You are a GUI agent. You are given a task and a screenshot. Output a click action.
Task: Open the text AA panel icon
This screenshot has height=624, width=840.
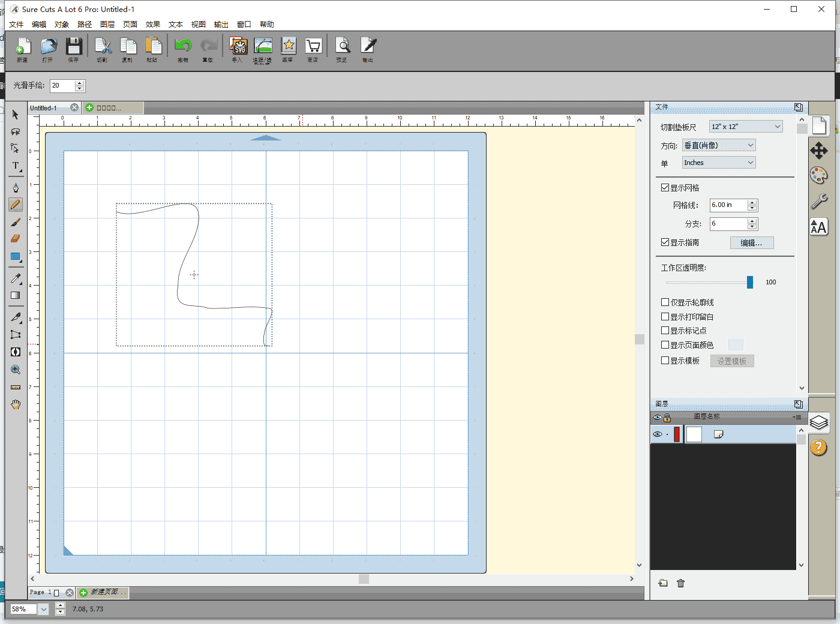click(x=819, y=227)
